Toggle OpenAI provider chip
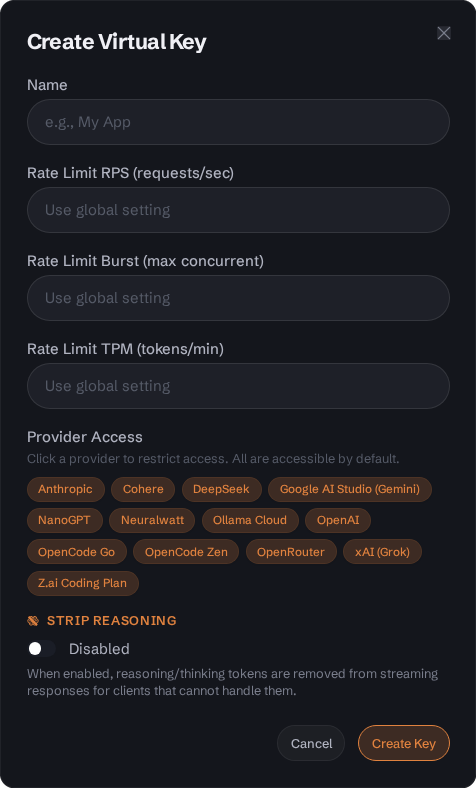476x788 pixels. click(x=338, y=520)
